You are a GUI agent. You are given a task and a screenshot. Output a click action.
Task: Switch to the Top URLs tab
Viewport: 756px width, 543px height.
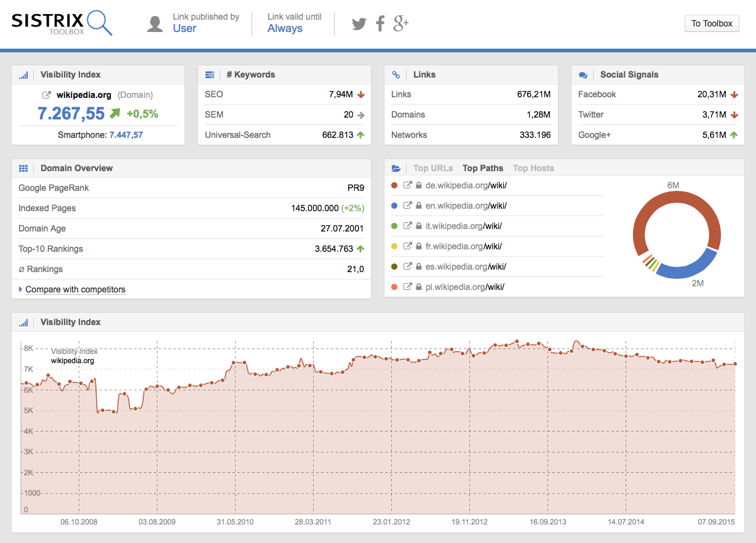pos(433,168)
